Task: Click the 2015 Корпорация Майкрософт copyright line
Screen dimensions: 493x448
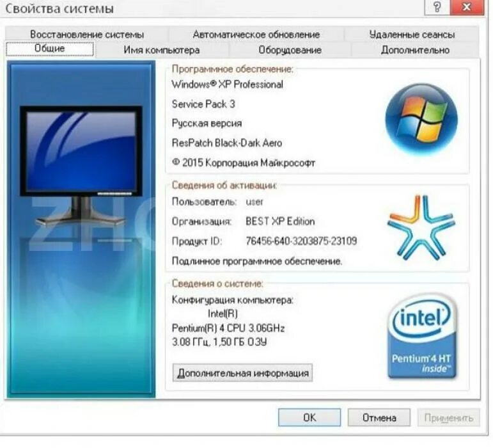Action: [x=244, y=163]
